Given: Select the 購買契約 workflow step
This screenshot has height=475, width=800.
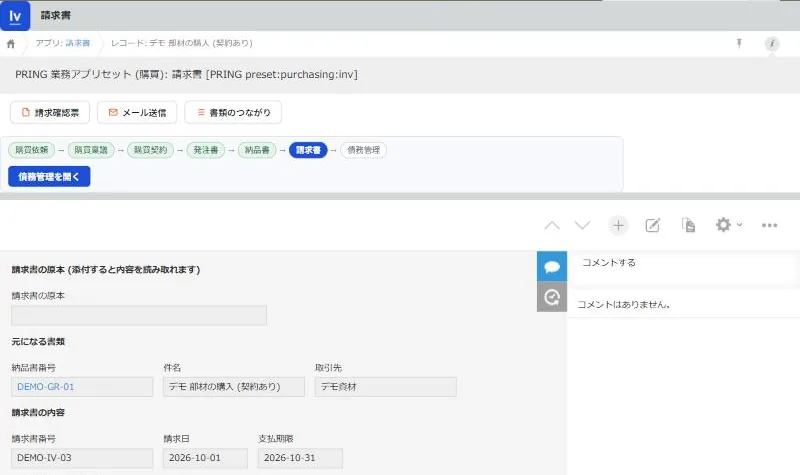Looking at the screenshot, I should 151,150.
